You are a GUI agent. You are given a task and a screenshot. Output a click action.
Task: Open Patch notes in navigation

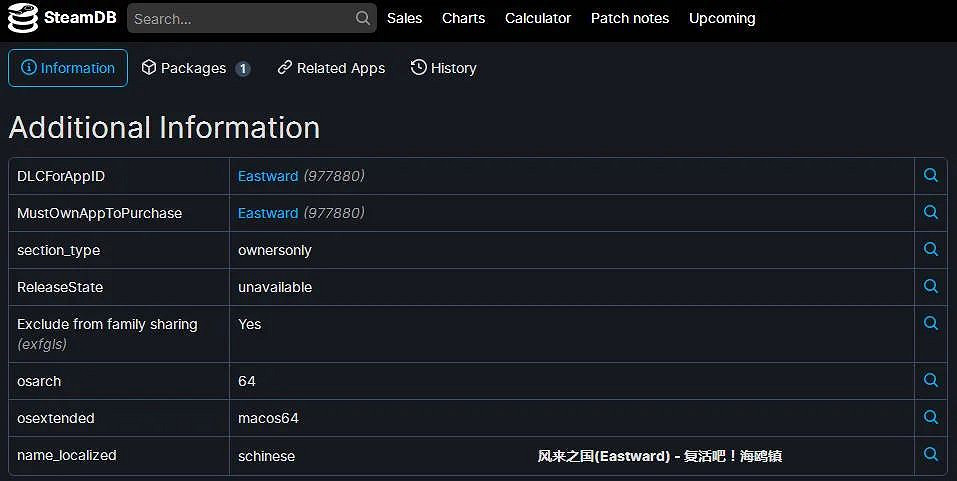[630, 18]
